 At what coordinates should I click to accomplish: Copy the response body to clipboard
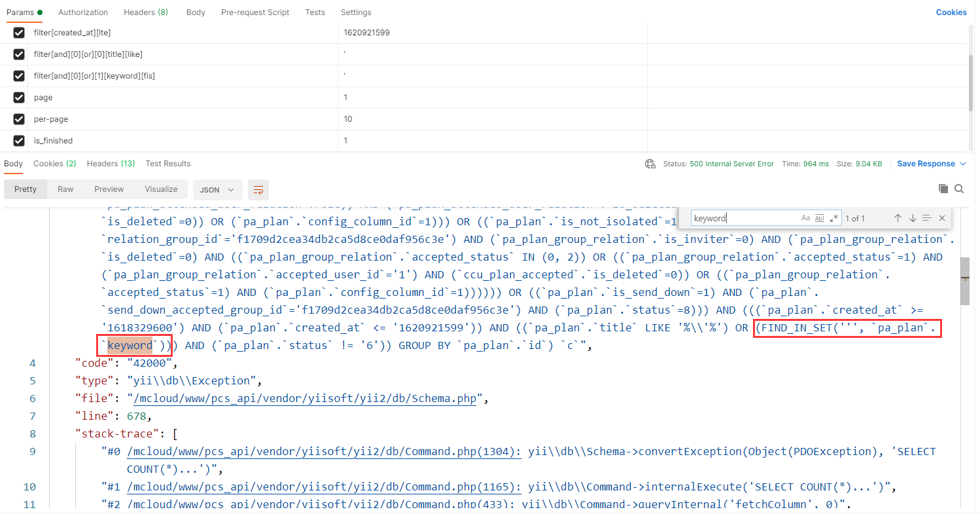pos(943,189)
